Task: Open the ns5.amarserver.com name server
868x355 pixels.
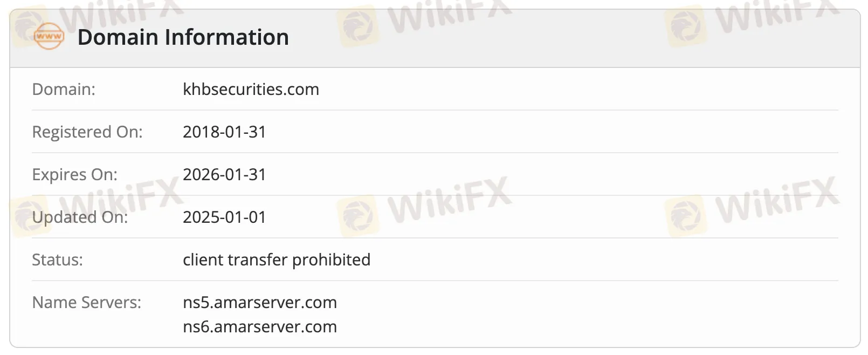Action: (x=259, y=302)
